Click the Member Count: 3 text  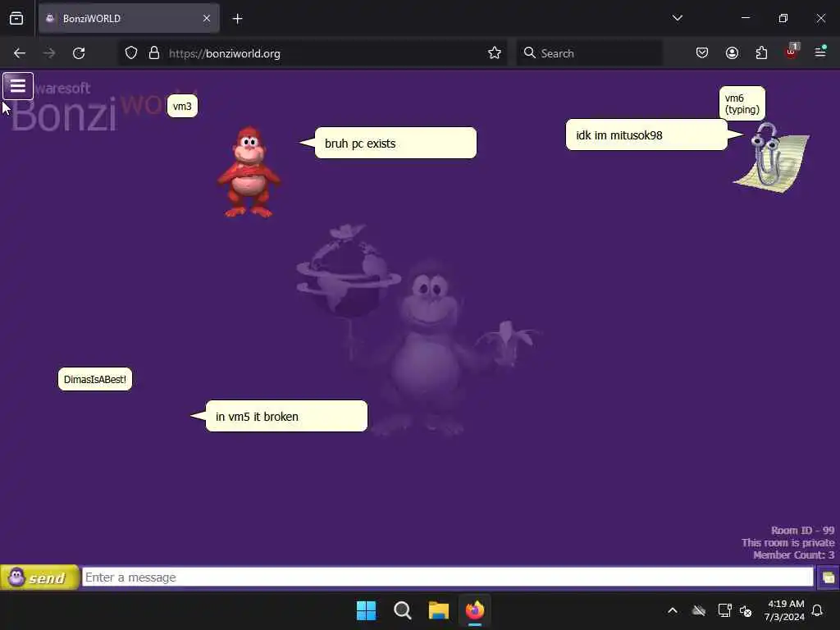pyautogui.click(x=793, y=555)
